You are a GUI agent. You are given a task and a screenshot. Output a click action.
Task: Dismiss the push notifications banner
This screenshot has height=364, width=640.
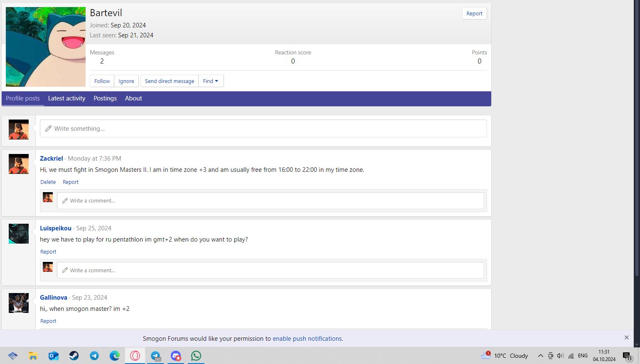coord(627,337)
